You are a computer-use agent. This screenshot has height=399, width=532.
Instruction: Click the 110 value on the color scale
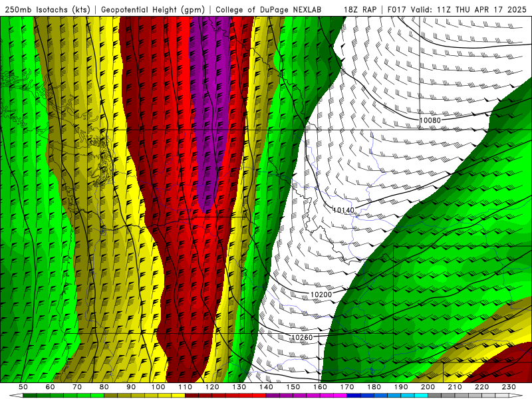(186, 387)
